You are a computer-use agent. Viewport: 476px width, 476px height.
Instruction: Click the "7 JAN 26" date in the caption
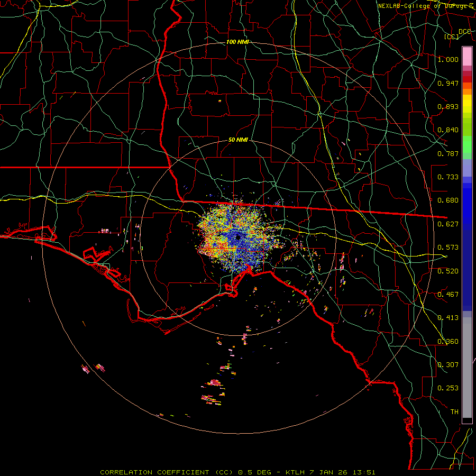pos(328,472)
